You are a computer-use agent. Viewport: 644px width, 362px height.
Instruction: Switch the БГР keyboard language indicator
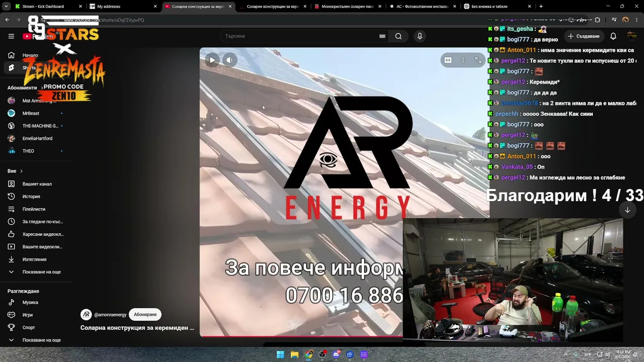(x=588, y=354)
